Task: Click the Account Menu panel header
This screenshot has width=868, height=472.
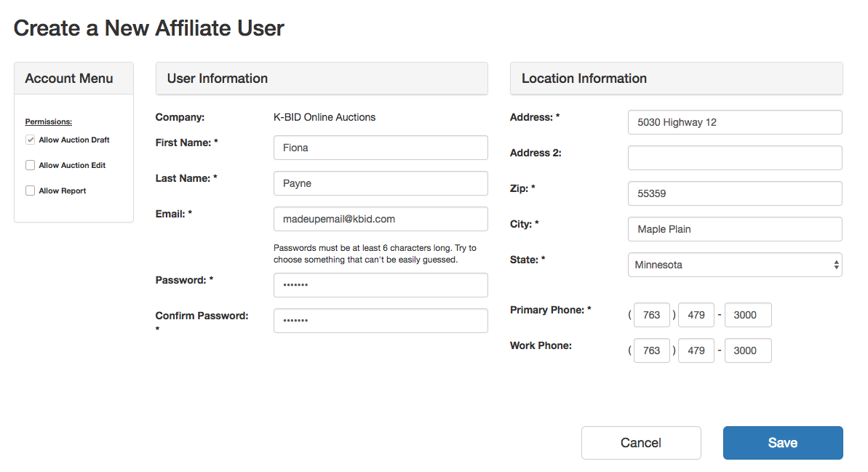Action: (x=73, y=79)
